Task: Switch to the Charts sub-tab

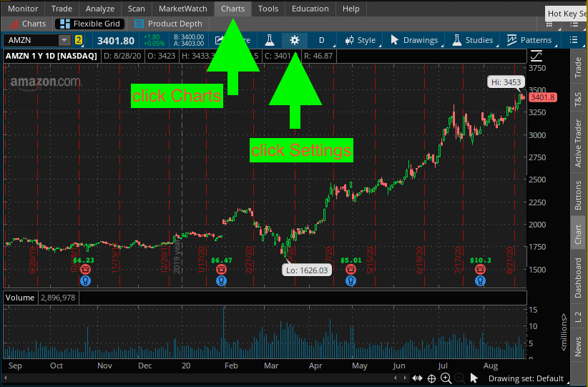Action: (27, 24)
